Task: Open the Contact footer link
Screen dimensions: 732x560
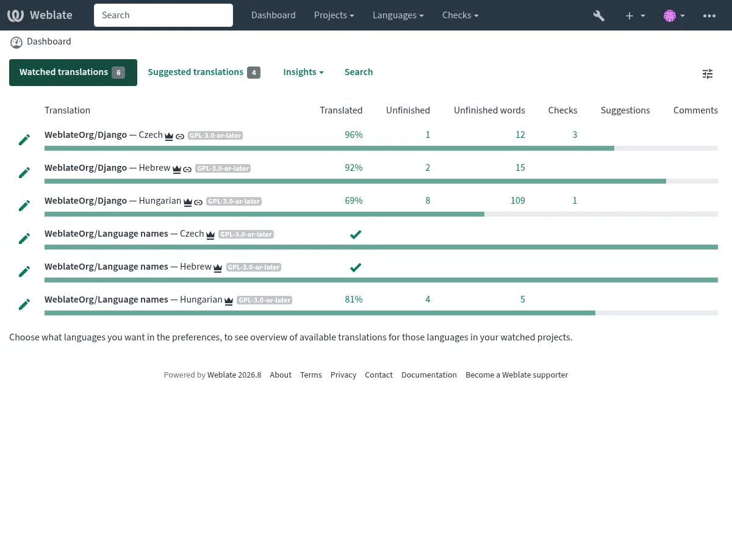Action: click(x=379, y=375)
